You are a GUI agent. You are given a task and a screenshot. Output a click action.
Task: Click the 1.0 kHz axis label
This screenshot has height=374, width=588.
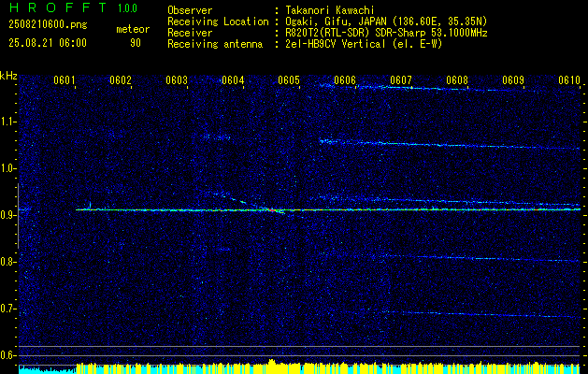7,168
